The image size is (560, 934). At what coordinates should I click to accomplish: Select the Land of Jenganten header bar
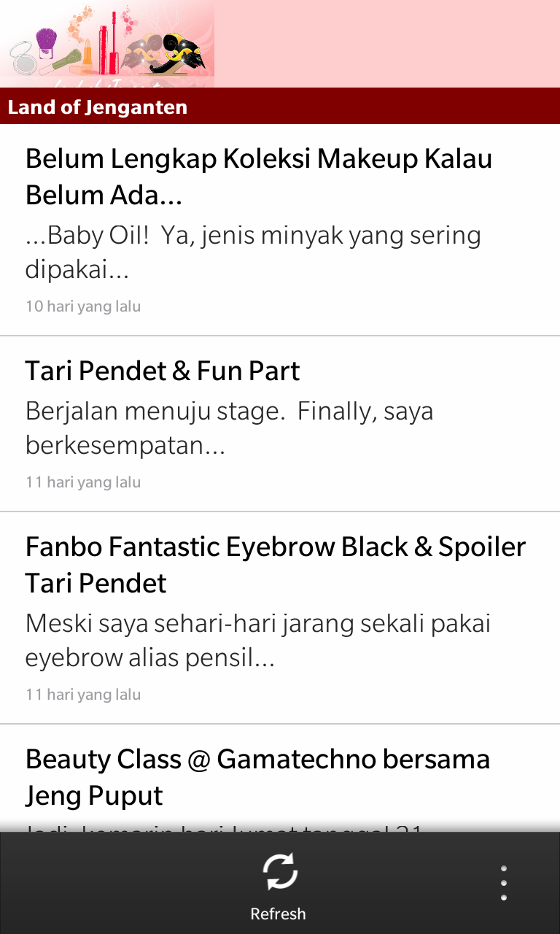coord(280,107)
